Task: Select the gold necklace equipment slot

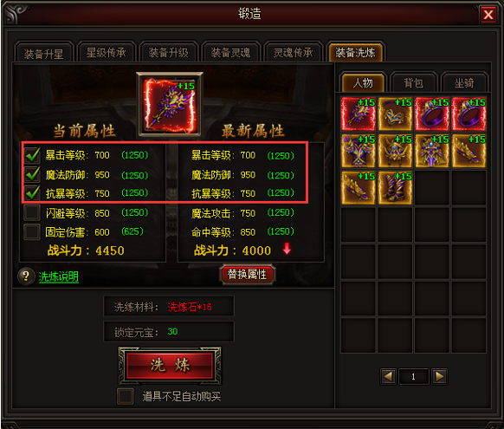Action: click(395, 114)
